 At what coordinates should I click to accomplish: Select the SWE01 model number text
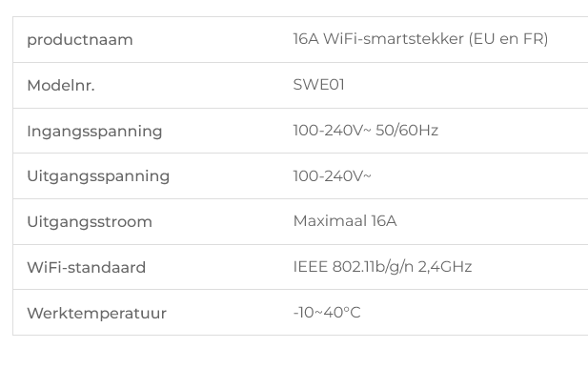[318, 85]
